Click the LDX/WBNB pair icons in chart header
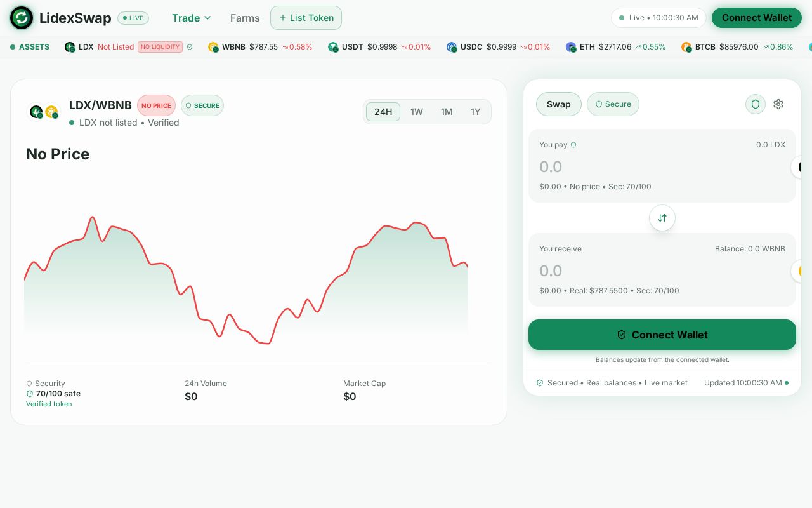The image size is (812, 508). point(44,112)
